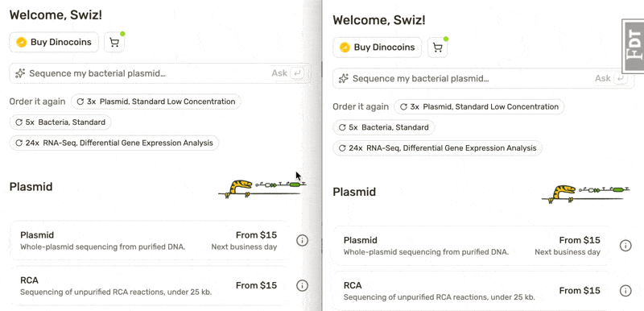
Task: Select the RCA service card in right pane
Action: (x=473, y=291)
